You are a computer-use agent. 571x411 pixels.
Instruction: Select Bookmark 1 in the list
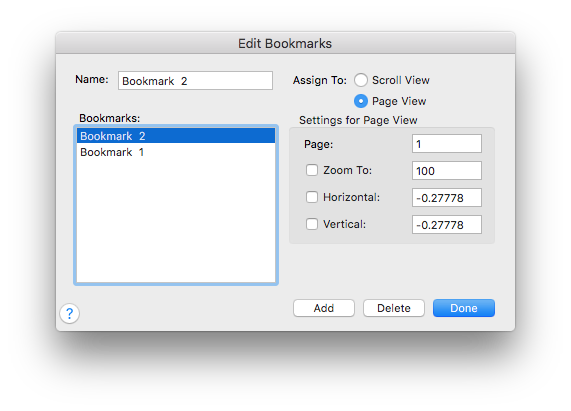pos(176,152)
